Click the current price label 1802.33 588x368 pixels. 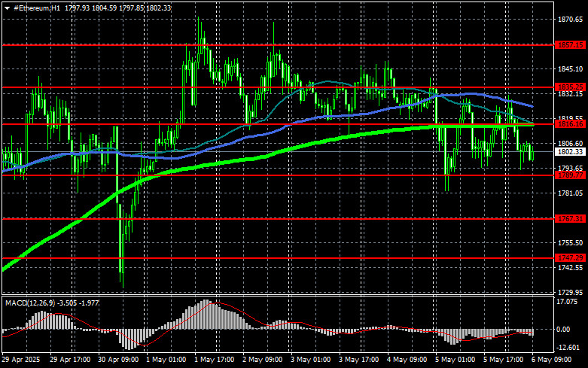point(570,152)
